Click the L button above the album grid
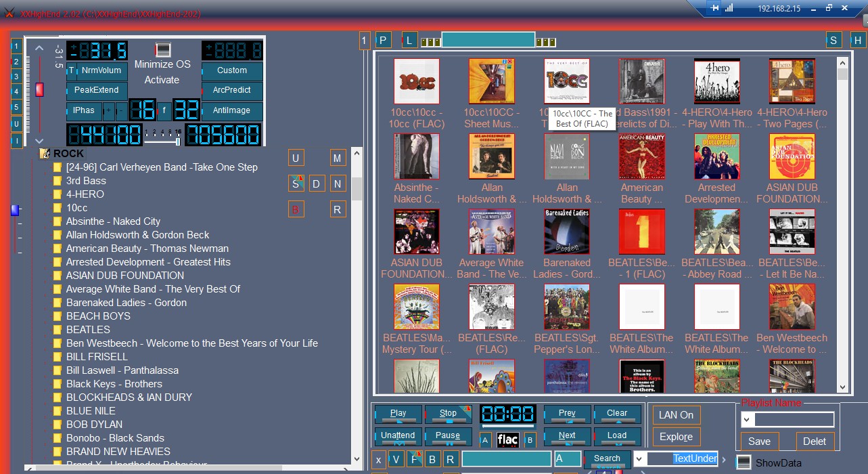The image size is (868, 474). [409, 41]
